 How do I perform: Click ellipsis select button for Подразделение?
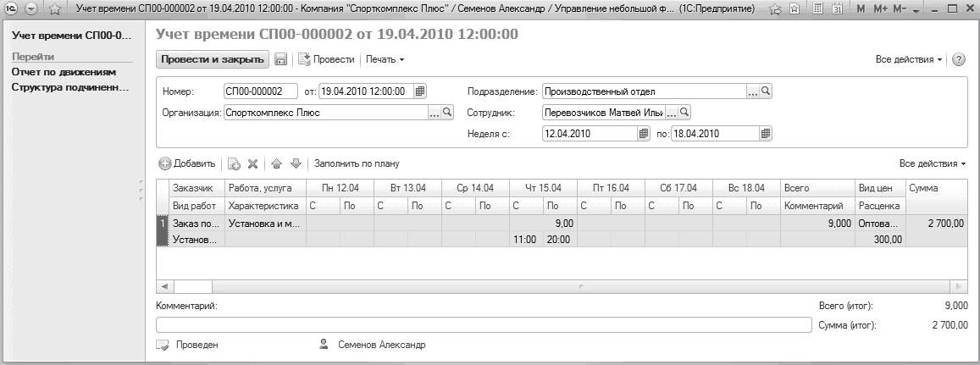(752, 91)
